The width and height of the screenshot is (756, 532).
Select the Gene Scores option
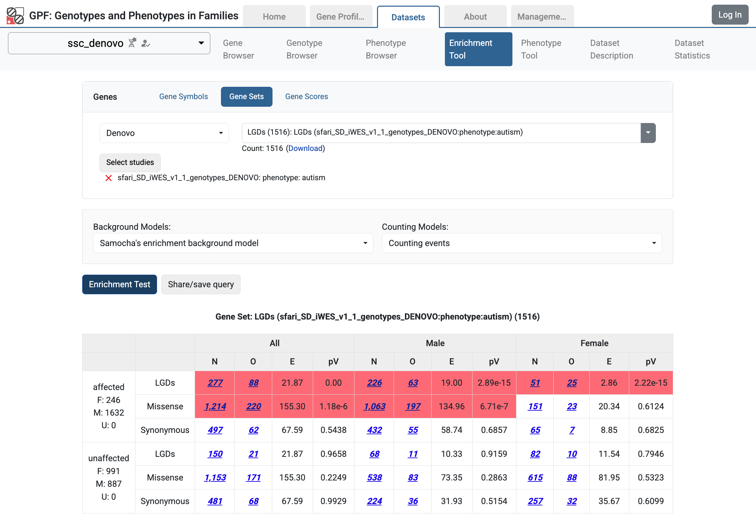(306, 96)
